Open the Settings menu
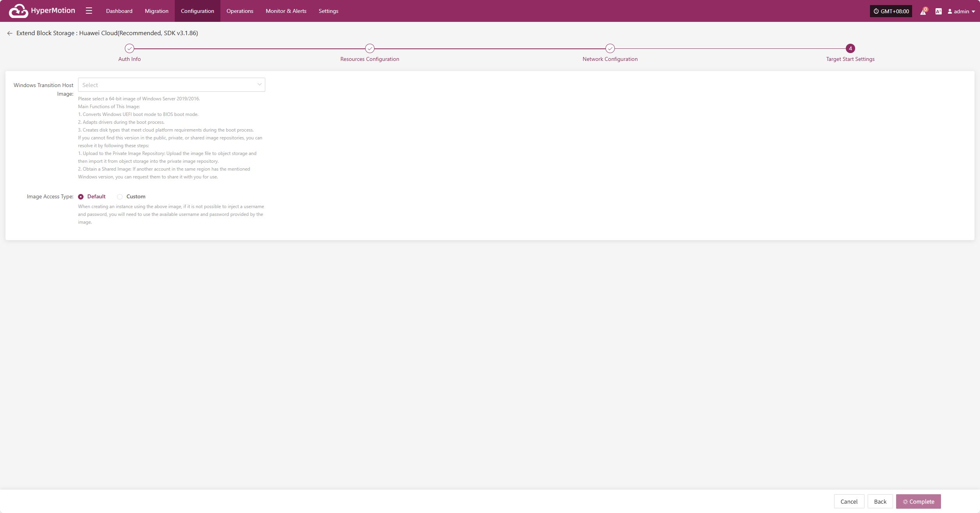The height and width of the screenshot is (513, 980). click(x=328, y=11)
